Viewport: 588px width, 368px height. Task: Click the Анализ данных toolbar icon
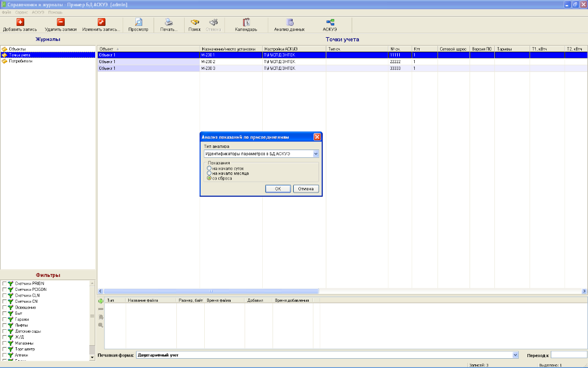point(290,22)
